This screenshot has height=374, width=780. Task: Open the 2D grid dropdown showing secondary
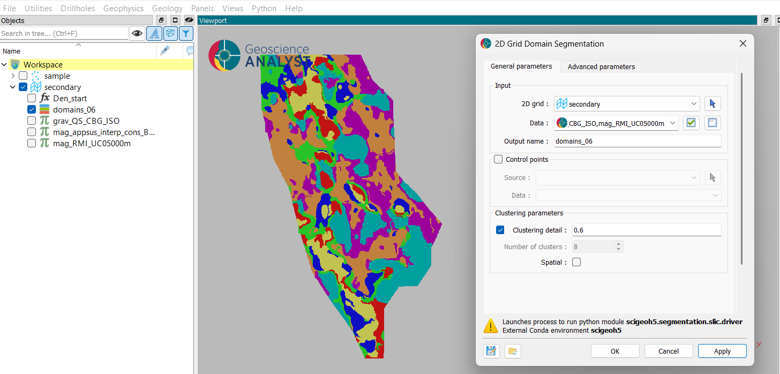point(627,104)
